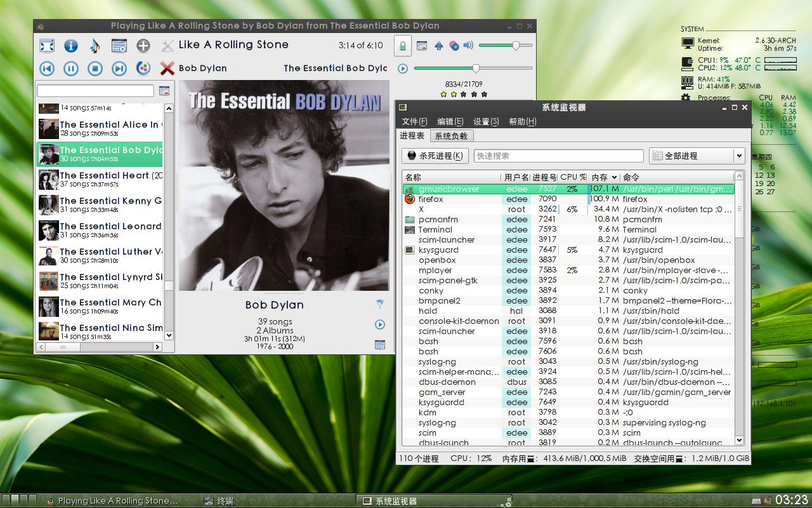The image size is (812, 508).
Task: Switch to the 系统负载 tab
Action: tap(451, 136)
